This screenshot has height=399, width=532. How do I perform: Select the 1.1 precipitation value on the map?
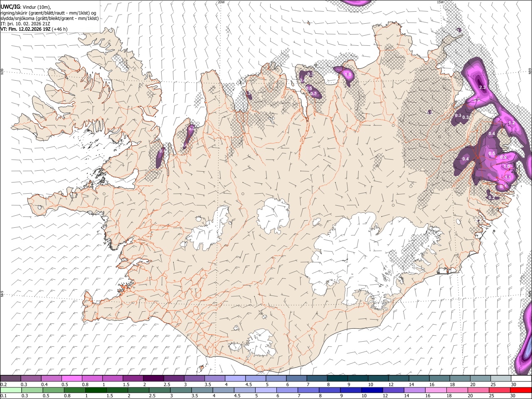(507, 177)
